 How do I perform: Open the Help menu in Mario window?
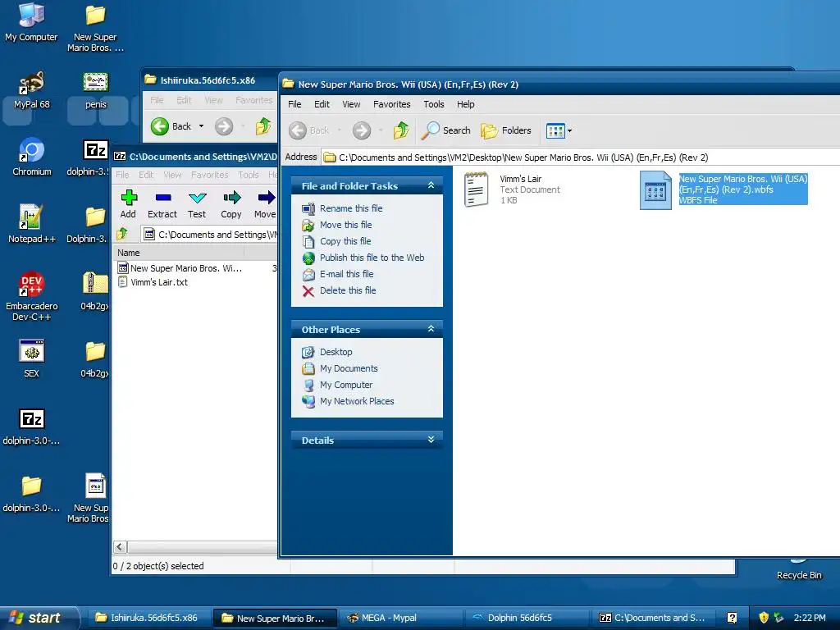click(466, 104)
